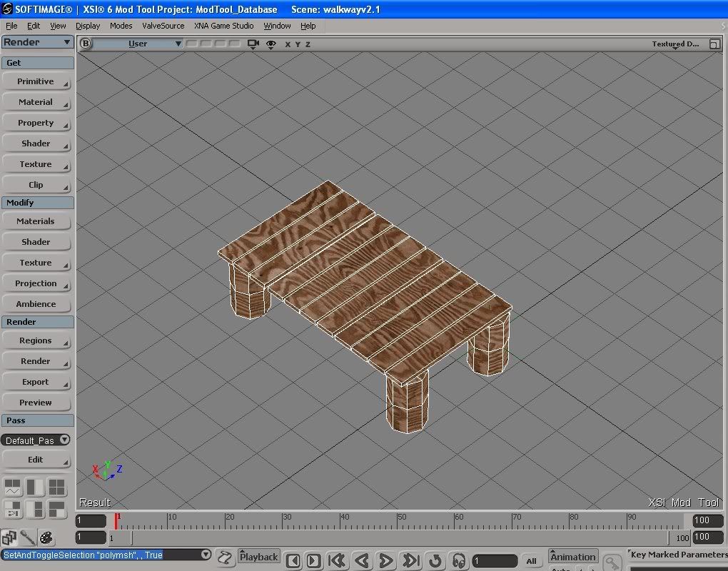Open the Default_Pass dropdown
Viewport: 728px width, 571px height.
click(35, 440)
